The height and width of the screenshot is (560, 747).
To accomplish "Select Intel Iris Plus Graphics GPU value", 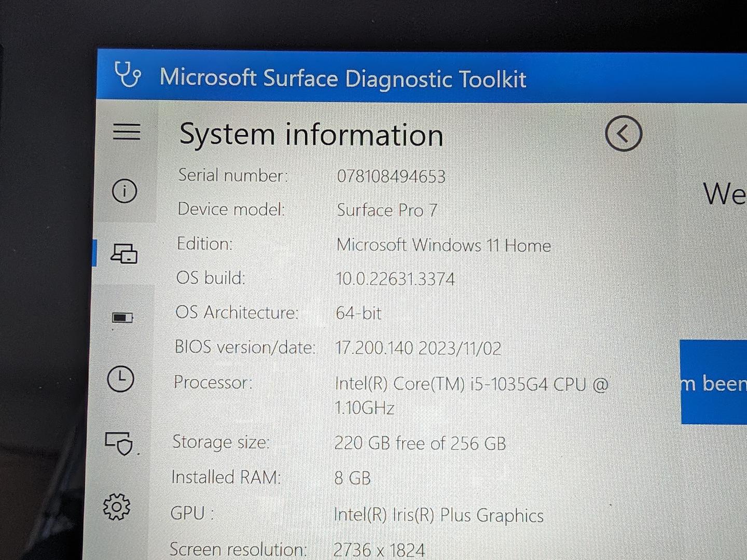I will (438, 515).
